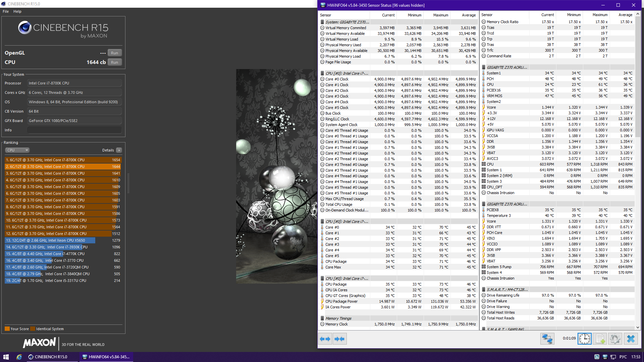Click HWiNFO tray icon in system tray
Viewport: 644px width, 362px height.
tap(605, 357)
